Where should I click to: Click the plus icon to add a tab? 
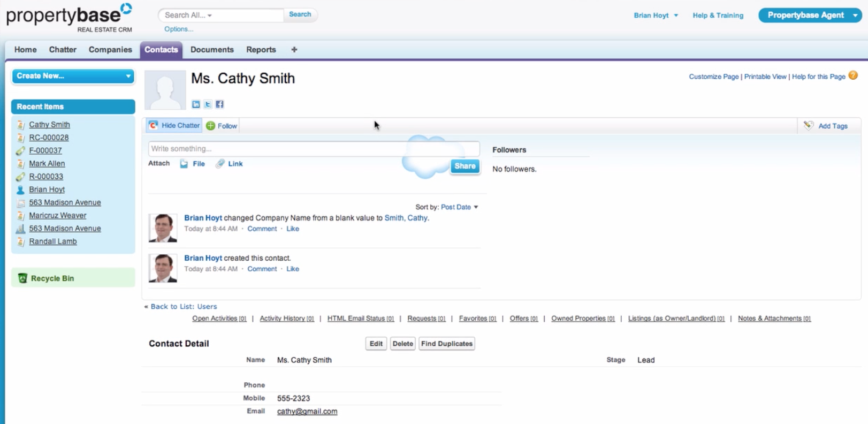(294, 50)
